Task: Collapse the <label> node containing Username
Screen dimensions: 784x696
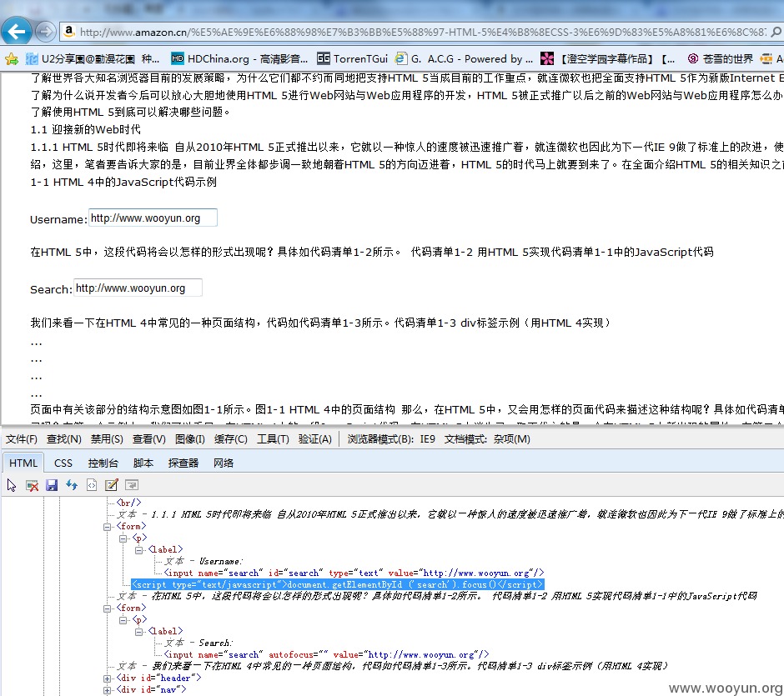Action: pos(139,550)
